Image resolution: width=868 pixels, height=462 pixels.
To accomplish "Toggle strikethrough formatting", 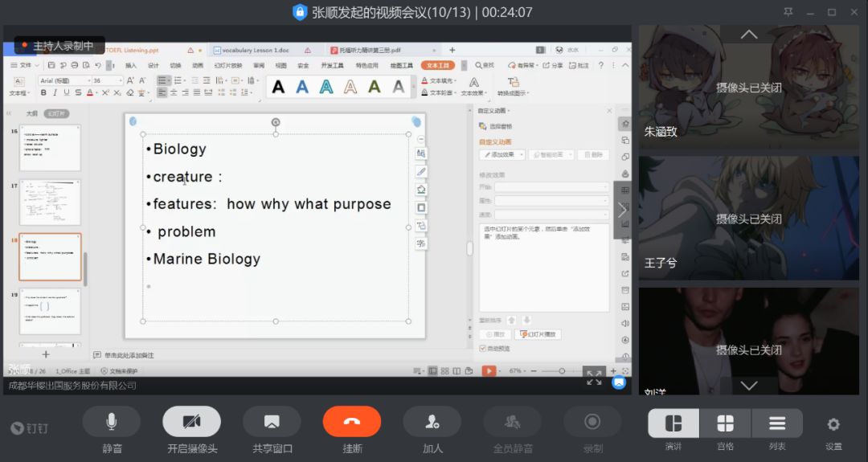I will 78,93.
